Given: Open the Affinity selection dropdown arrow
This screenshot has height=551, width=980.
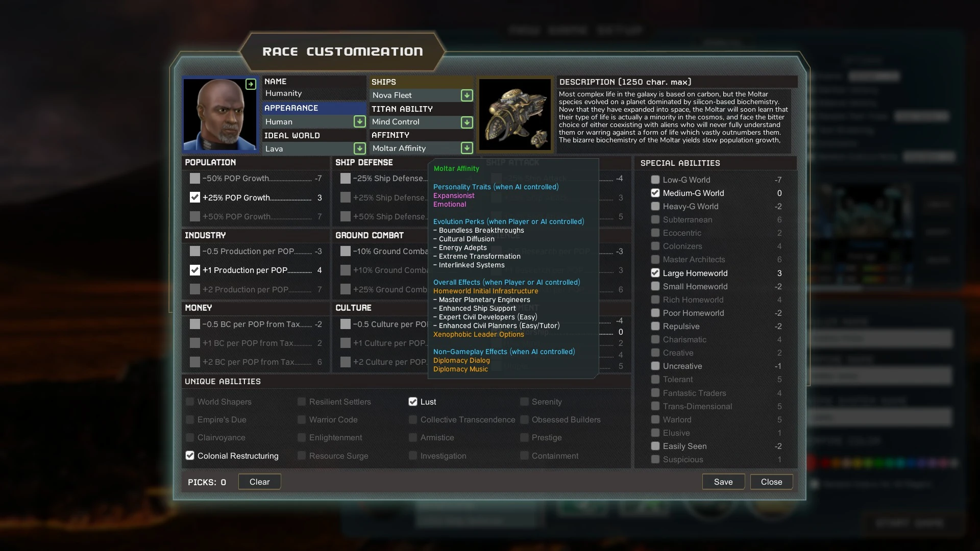Looking at the screenshot, I should (x=467, y=148).
